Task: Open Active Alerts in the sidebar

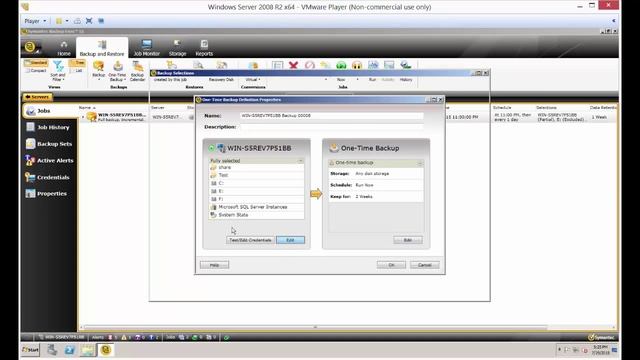Action: [x=49, y=160]
